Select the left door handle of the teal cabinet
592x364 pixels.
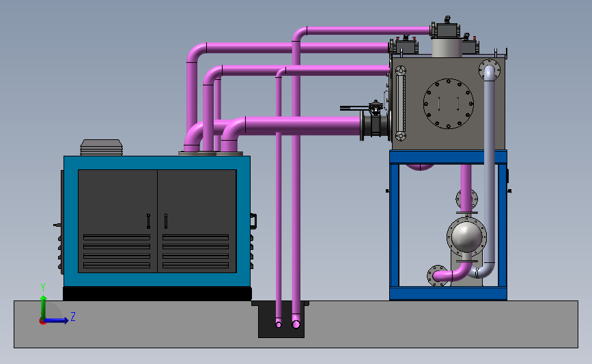pyautogui.click(x=148, y=221)
